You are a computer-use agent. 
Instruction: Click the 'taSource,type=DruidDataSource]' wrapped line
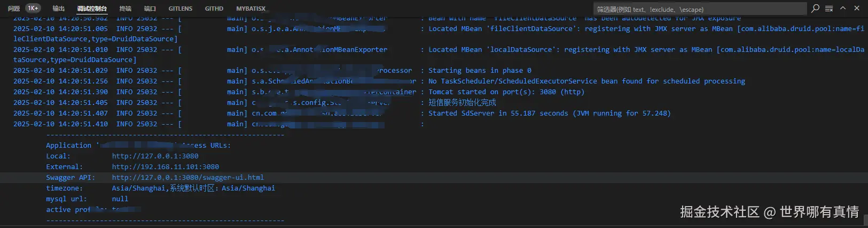pyautogui.click(x=75, y=60)
